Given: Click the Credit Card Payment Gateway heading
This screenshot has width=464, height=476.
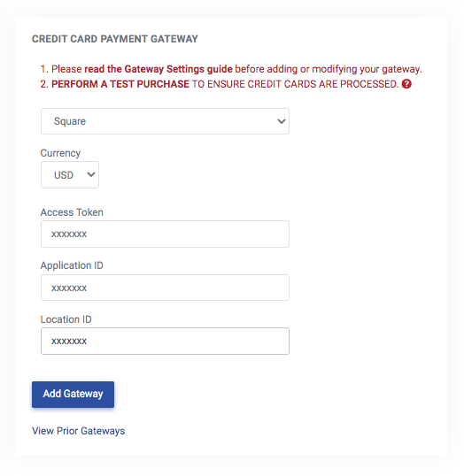Looking at the screenshot, I should tap(115, 39).
